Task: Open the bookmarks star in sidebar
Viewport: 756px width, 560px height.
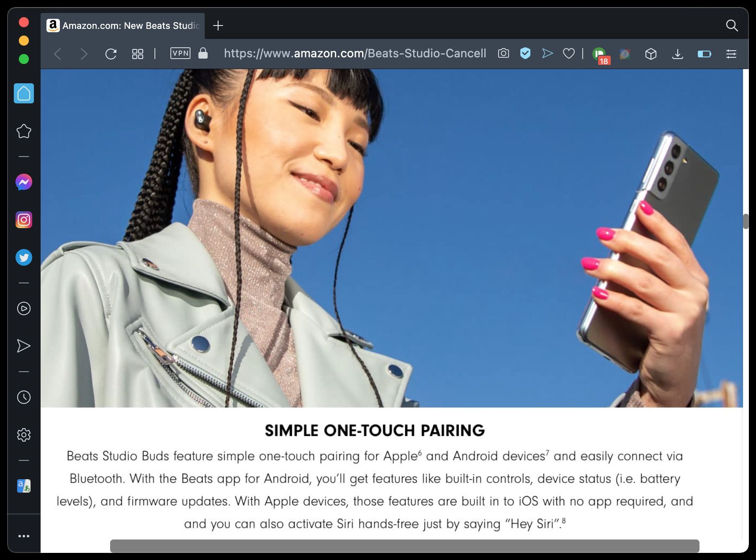Action: pyautogui.click(x=24, y=131)
